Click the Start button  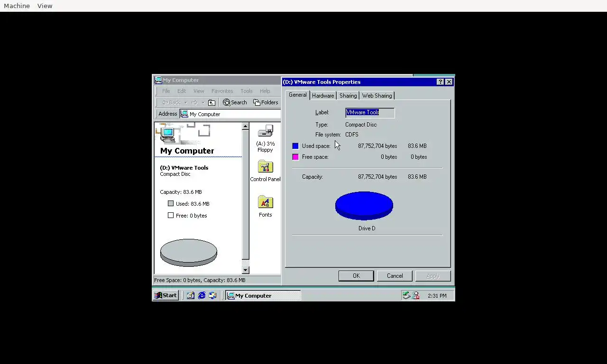[x=166, y=295]
